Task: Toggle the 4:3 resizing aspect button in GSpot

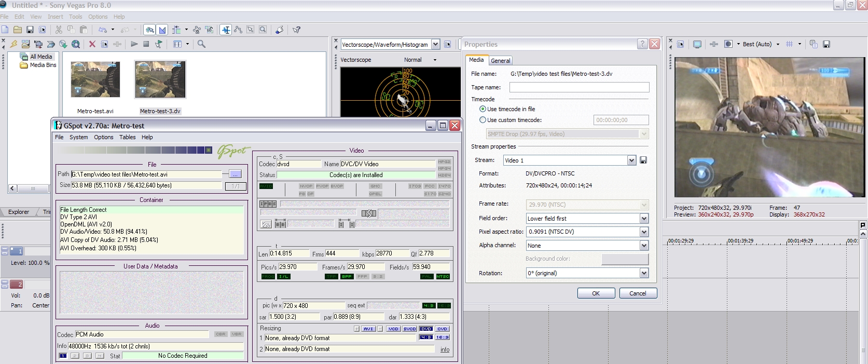Action: (426, 337)
